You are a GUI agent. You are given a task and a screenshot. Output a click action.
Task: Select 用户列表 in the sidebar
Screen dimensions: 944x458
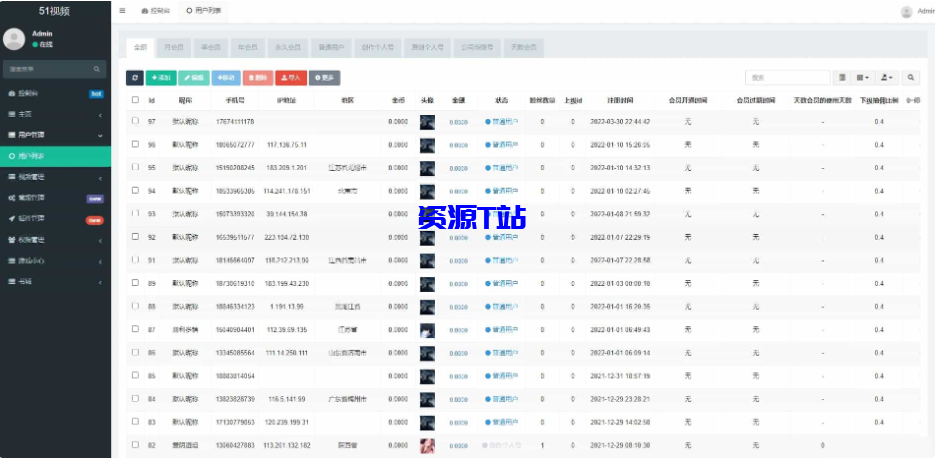(55, 156)
